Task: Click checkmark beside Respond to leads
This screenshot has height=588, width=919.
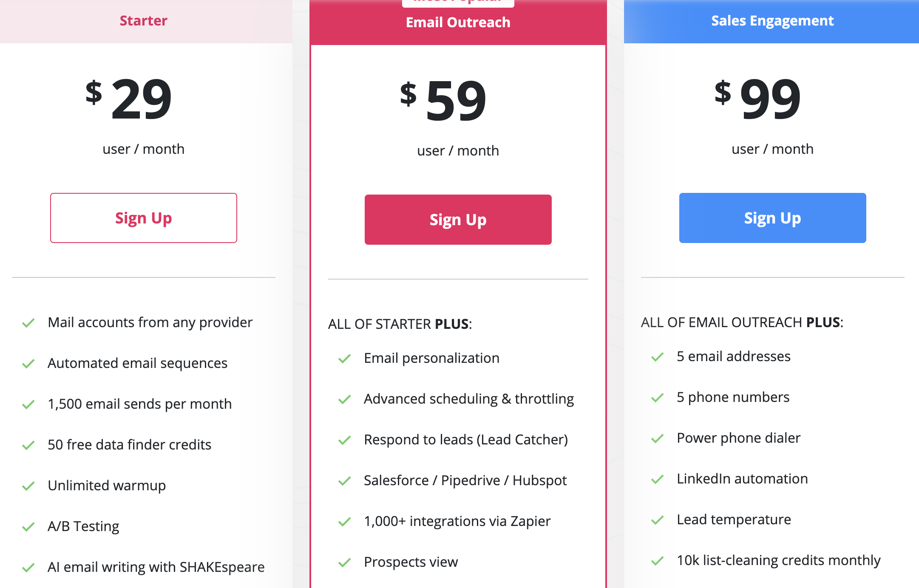Action: click(x=344, y=440)
